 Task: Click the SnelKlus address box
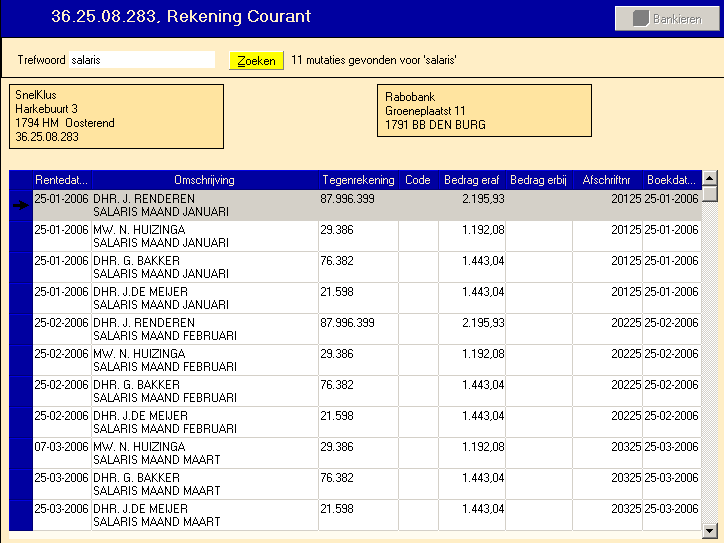[116, 116]
